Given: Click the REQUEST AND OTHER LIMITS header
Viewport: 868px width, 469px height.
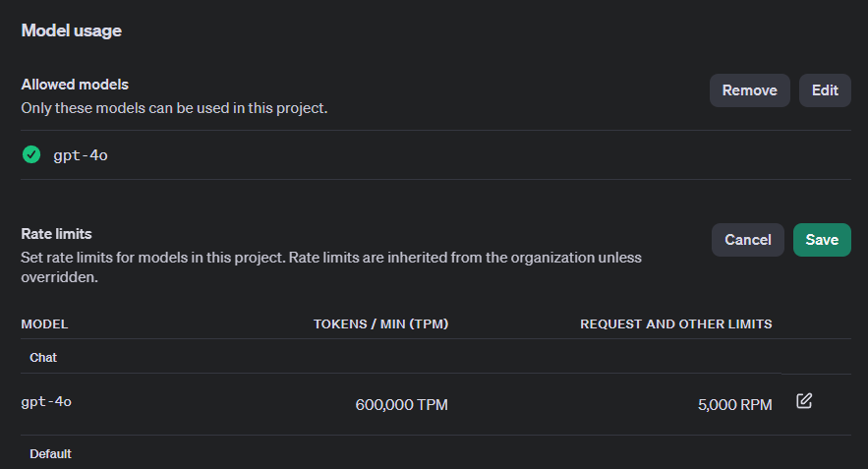Looking at the screenshot, I should coord(676,323).
